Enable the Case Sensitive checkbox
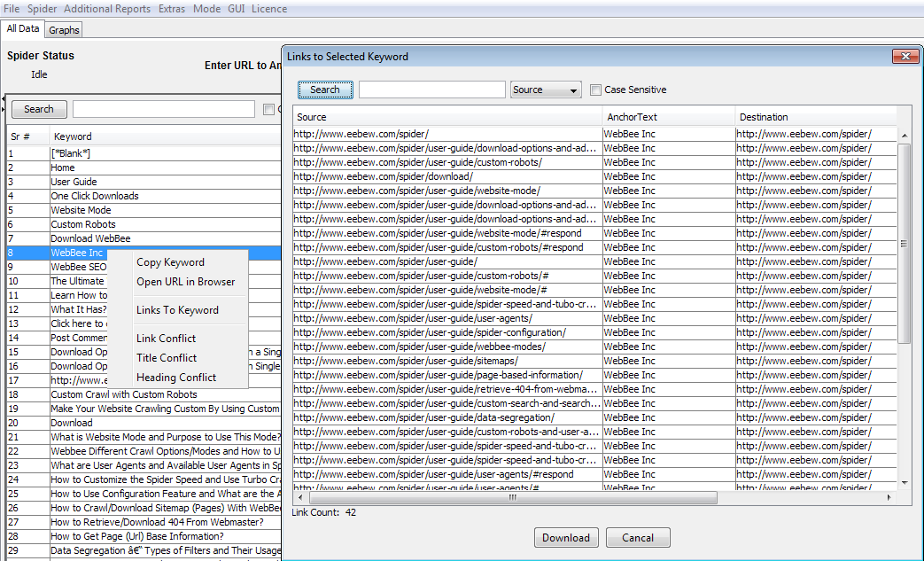The height and width of the screenshot is (561, 924). (x=595, y=90)
